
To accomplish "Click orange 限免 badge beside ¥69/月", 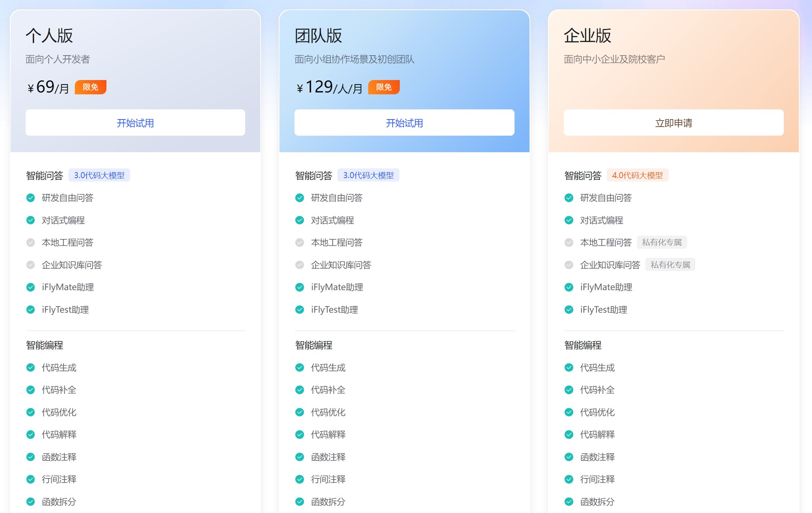I will 90,87.
